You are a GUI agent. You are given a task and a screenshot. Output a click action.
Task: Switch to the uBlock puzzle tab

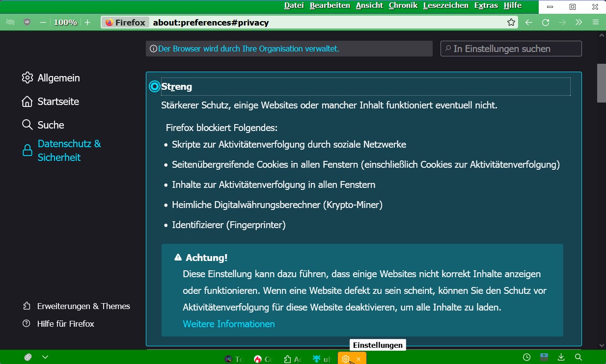coord(322,359)
